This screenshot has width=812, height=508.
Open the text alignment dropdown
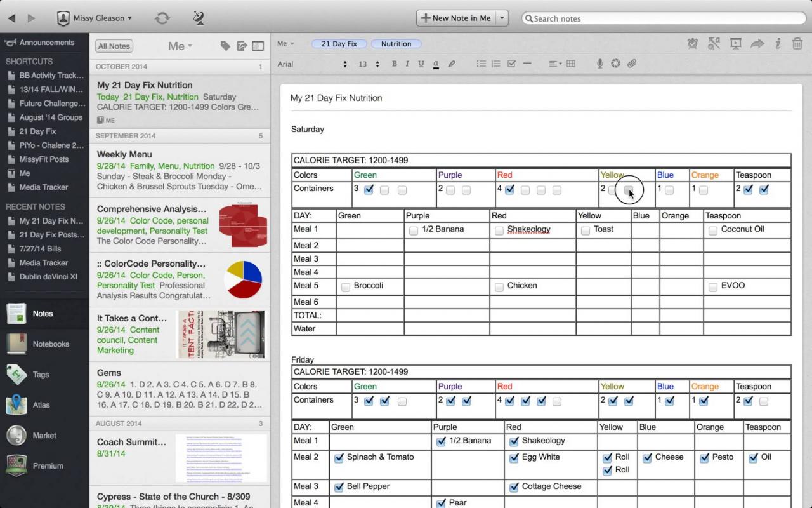point(555,63)
